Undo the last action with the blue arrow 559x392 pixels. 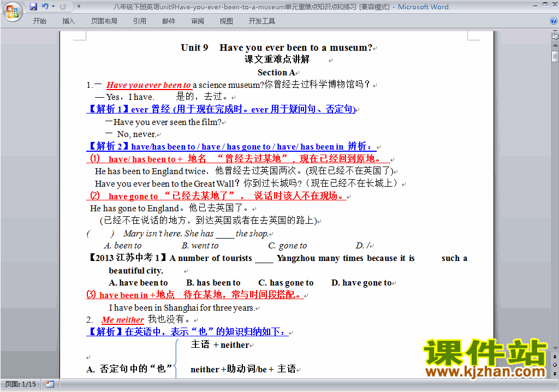point(45,7)
